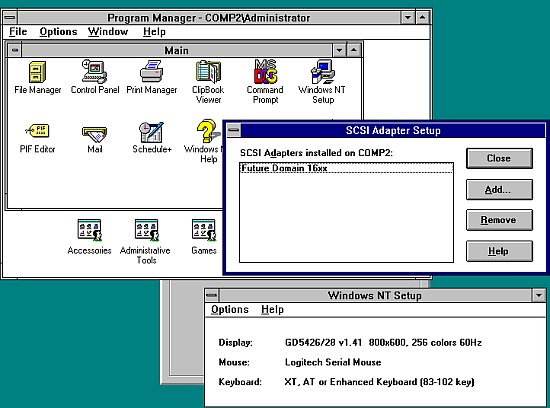Click the XT, AT or Enhanced Keyboard text
The height and width of the screenshot is (408, 550).
pyautogui.click(x=379, y=382)
